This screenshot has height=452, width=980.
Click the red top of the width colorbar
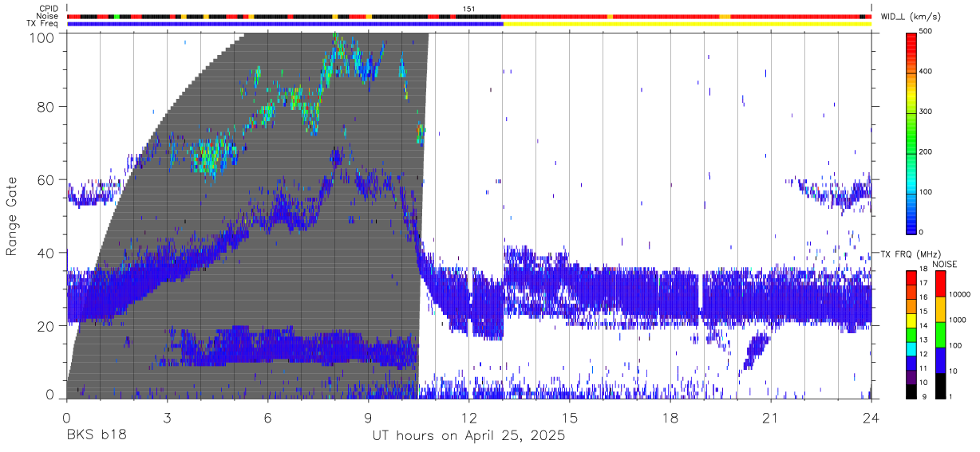[x=911, y=44]
